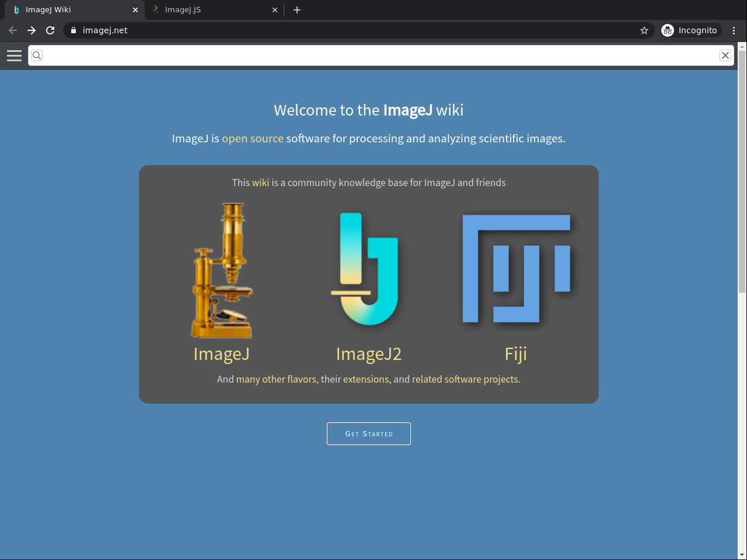
Task: Click the Fiji logo icon
Action: [x=516, y=268]
